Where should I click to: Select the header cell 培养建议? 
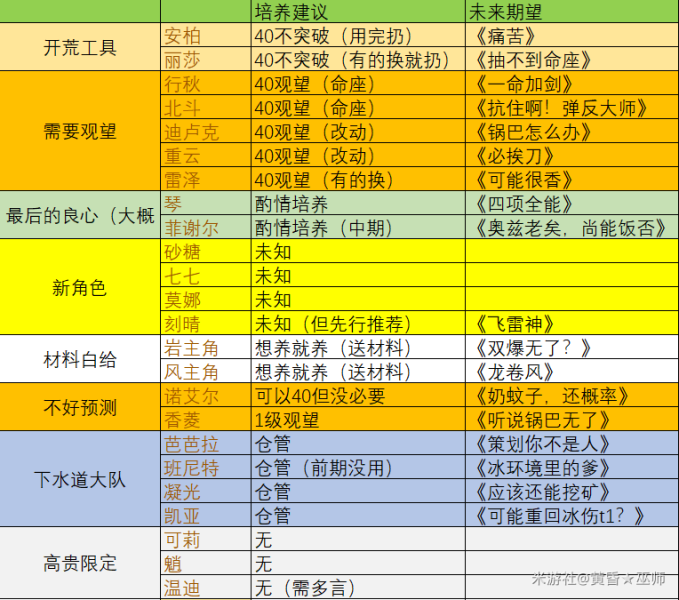(x=358, y=11)
